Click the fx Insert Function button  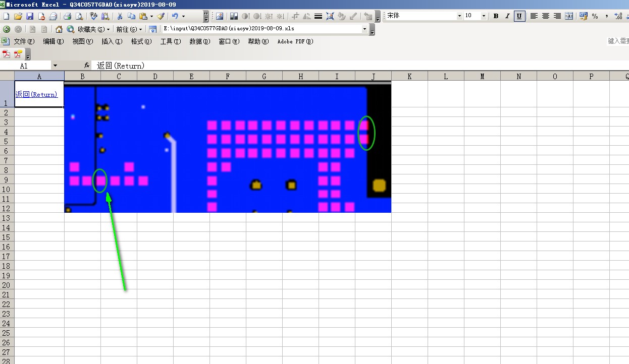tap(87, 66)
